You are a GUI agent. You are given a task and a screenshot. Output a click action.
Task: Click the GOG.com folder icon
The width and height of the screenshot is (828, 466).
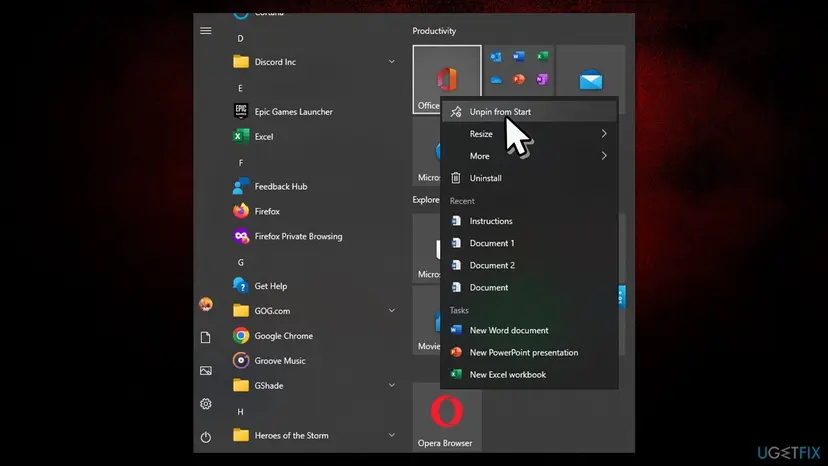241,311
